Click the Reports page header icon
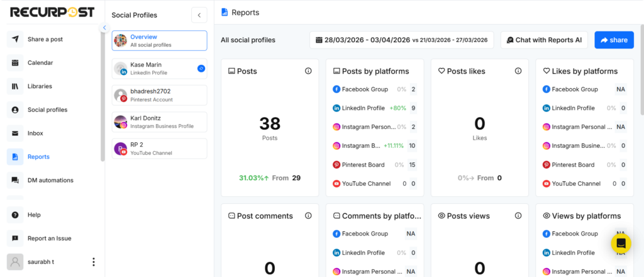644x277 pixels. 225,13
